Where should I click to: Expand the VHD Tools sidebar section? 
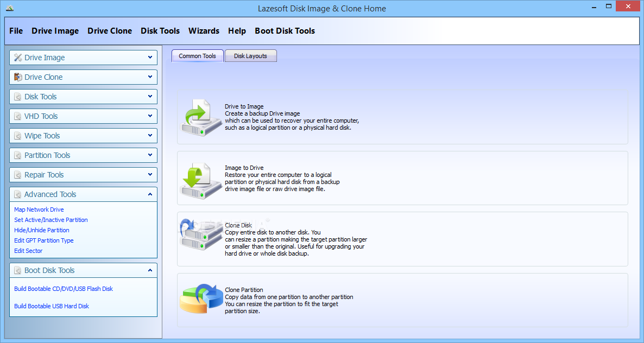click(150, 116)
